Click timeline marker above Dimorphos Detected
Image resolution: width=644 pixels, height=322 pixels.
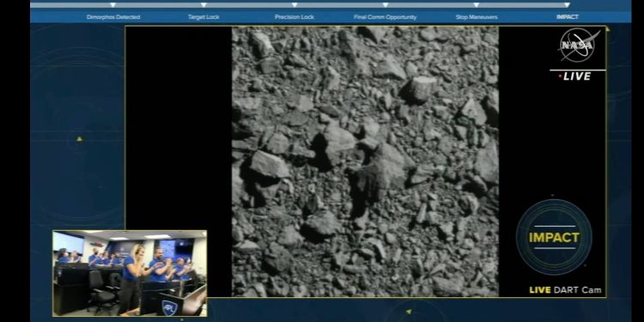click(x=113, y=5)
